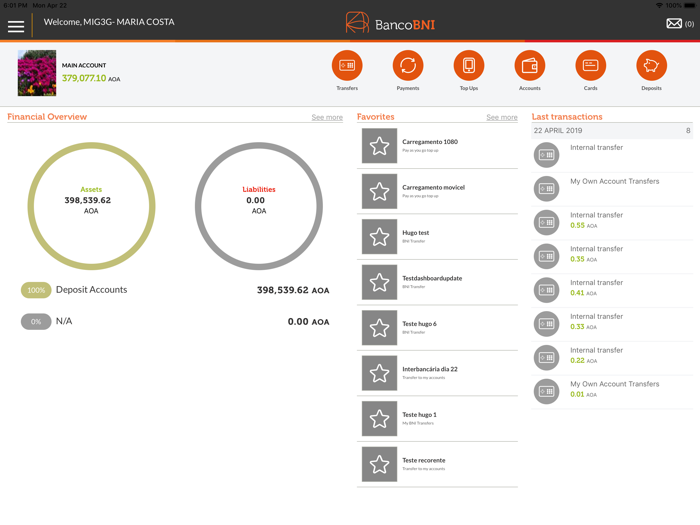Click the Welcome MARIA COSTA greeting
700x525 pixels.
tap(109, 22)
